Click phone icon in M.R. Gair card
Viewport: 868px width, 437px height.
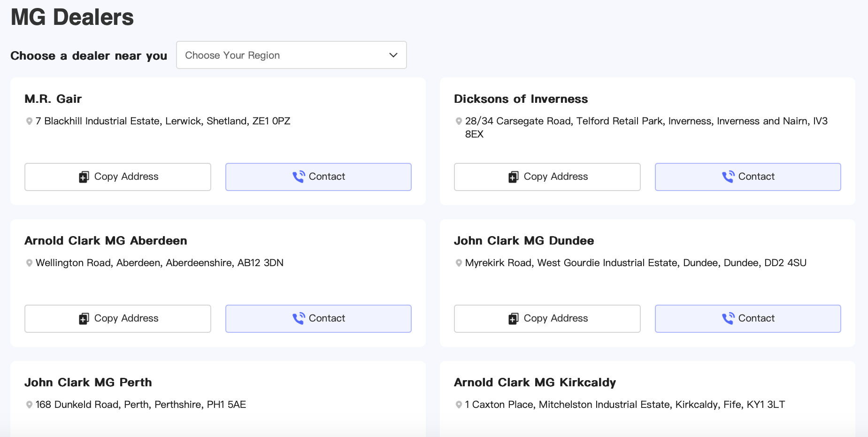click(299, 176)
